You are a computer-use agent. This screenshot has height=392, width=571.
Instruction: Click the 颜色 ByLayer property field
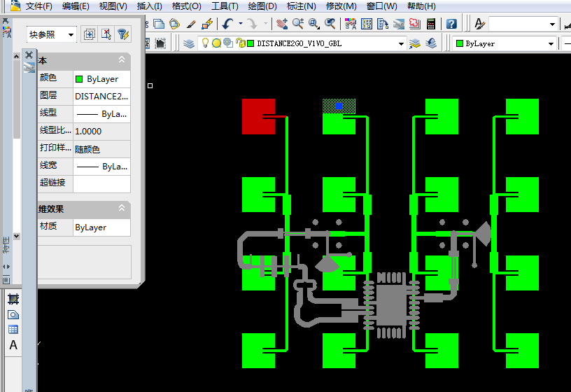[101, 79]
